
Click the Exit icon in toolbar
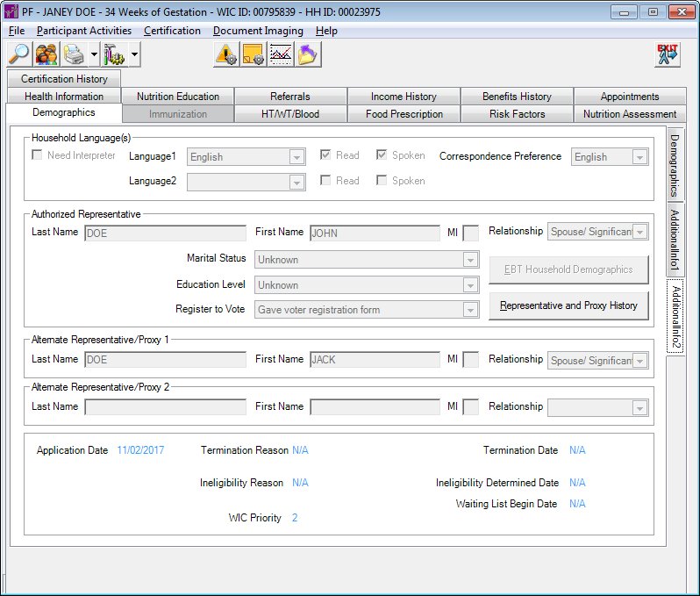coord(668,54)
